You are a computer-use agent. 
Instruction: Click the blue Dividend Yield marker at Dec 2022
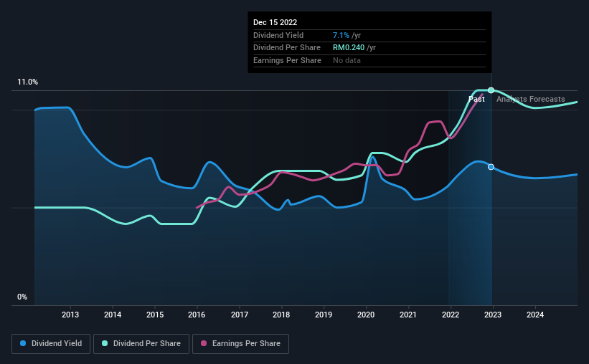click(491, 167)
